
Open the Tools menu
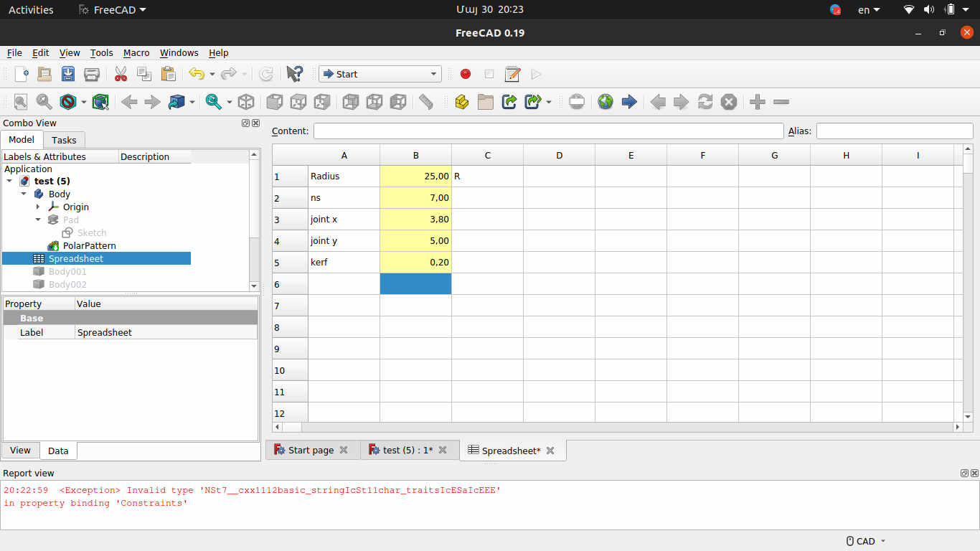tap(102, 53)
